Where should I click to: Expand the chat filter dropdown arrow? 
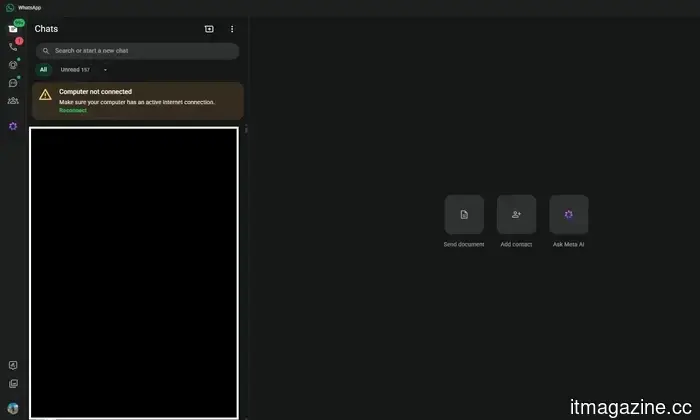pos(105,70)
